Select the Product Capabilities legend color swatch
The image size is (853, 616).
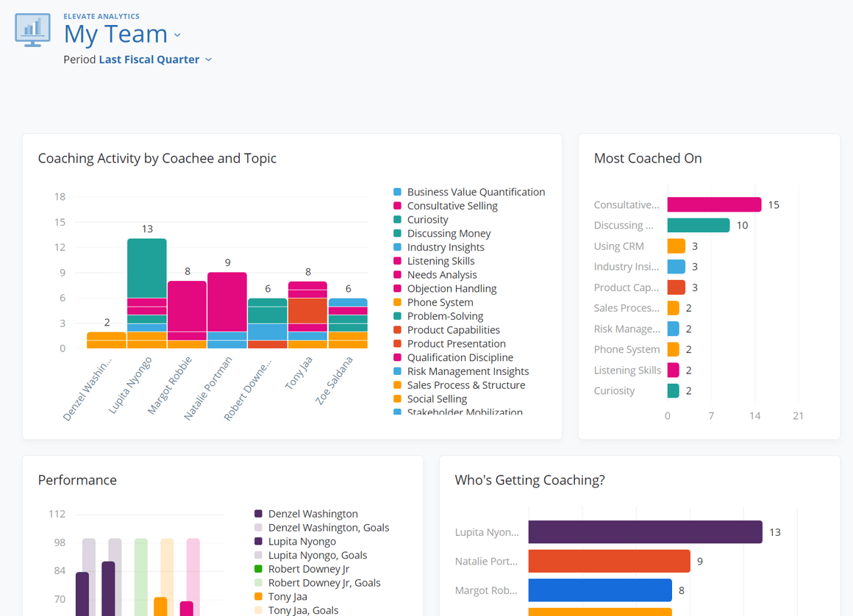pos(397,329)
